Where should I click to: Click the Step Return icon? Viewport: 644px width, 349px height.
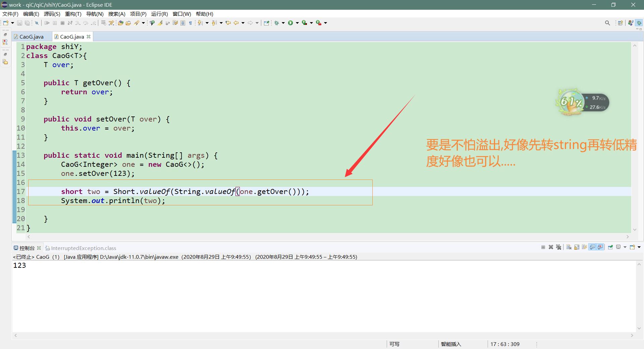(x=93, y=23)
